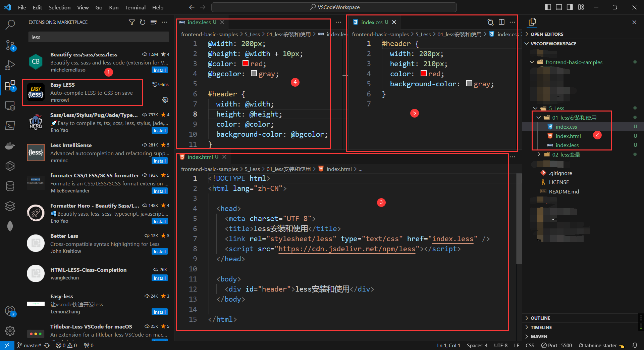Open the MongoDB leaf icon view
This screenshot has height=350, width=644.
10,226
